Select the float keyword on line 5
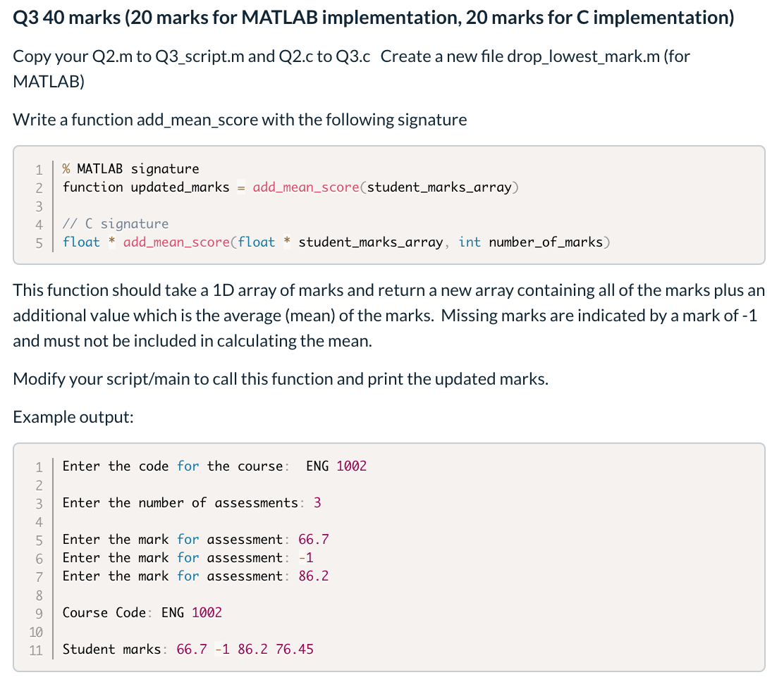 (80, 242)
